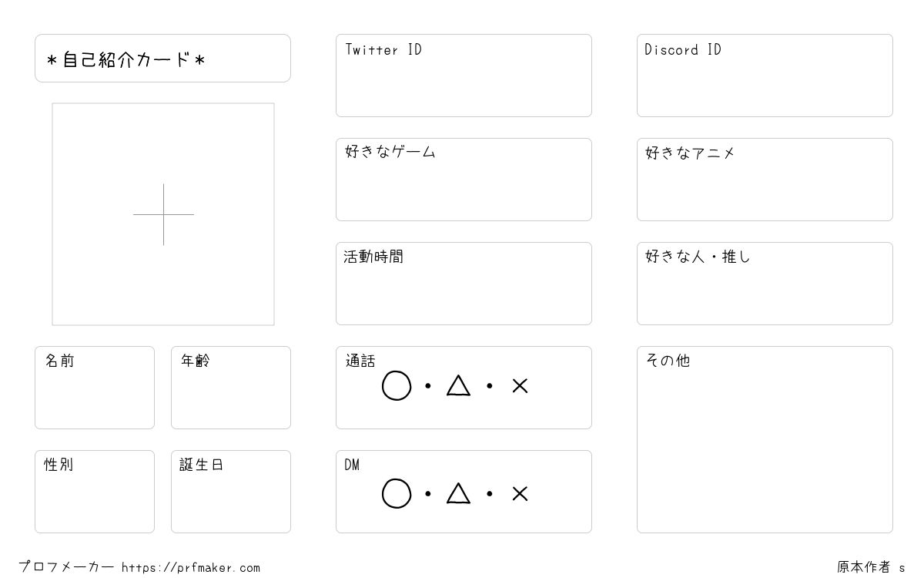The height and width of the screenshot is (578, 924).
Task: Click the 年齢 box
Action: tap(231, 388)
